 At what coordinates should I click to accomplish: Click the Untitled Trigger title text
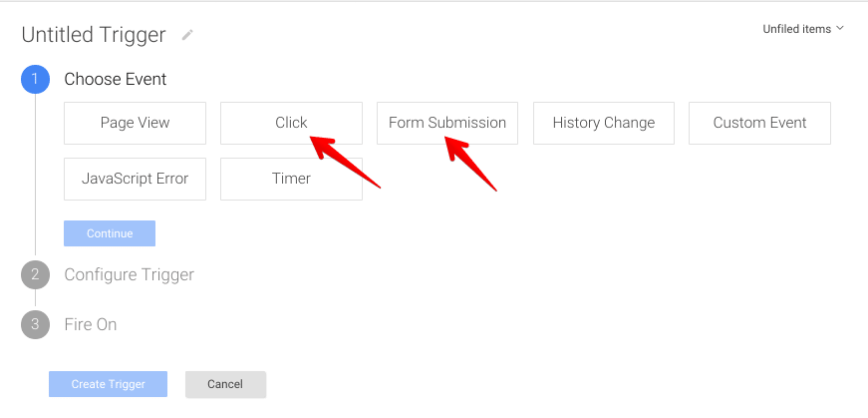click(93, 35)
